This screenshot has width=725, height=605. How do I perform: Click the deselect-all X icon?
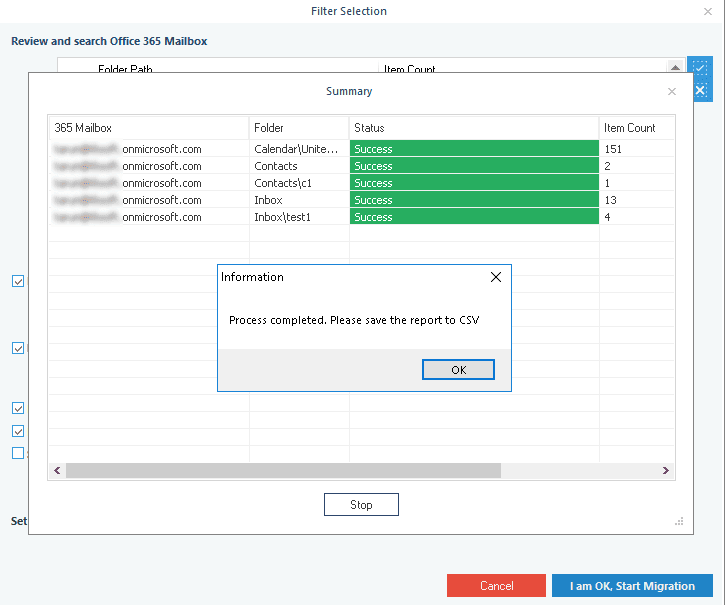(700, 90)
